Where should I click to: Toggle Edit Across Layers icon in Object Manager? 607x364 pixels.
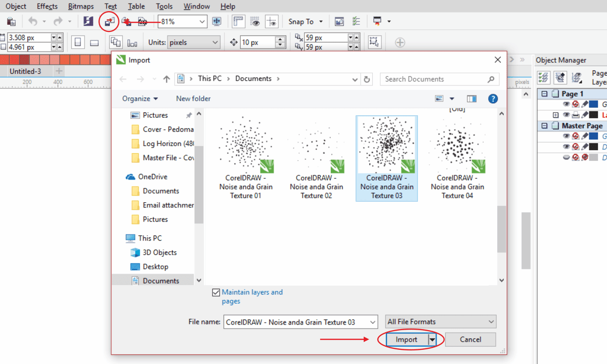560,77
